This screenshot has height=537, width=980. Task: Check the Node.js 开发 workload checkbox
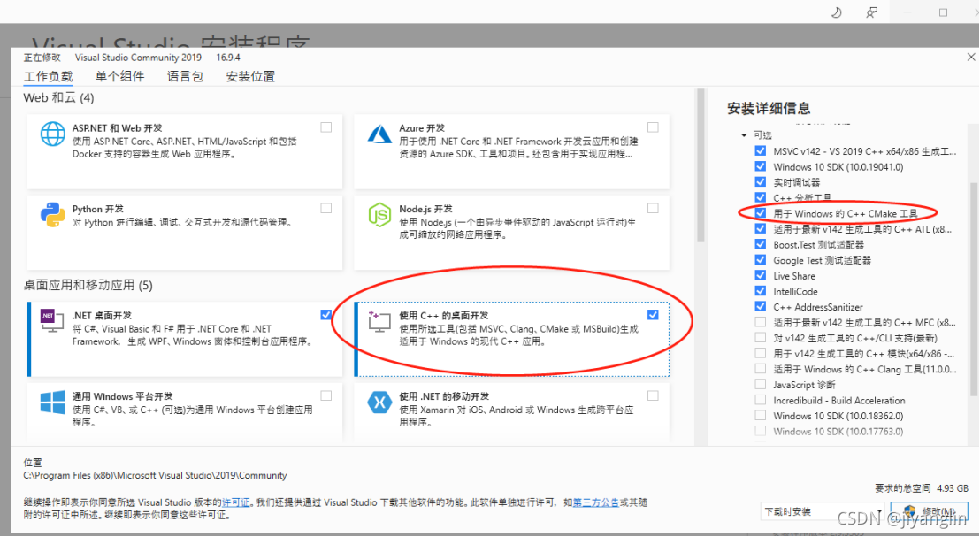(x=653, y=208)
